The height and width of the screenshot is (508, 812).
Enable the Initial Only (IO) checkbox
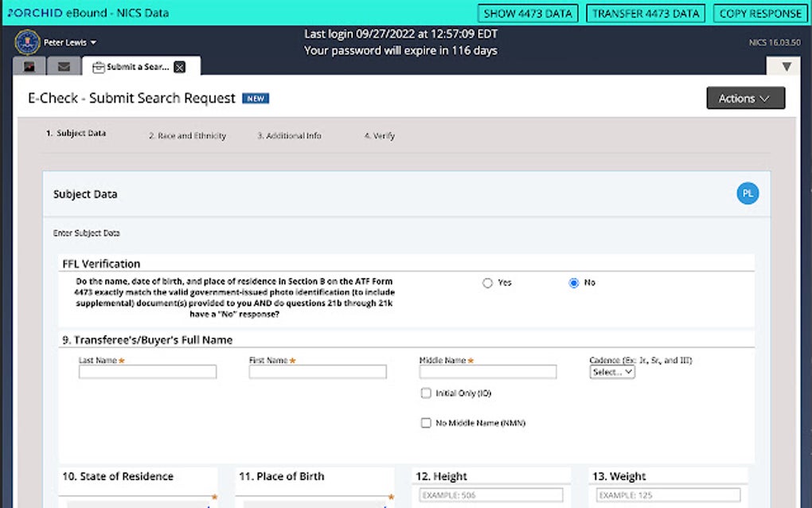pos(426,393)
